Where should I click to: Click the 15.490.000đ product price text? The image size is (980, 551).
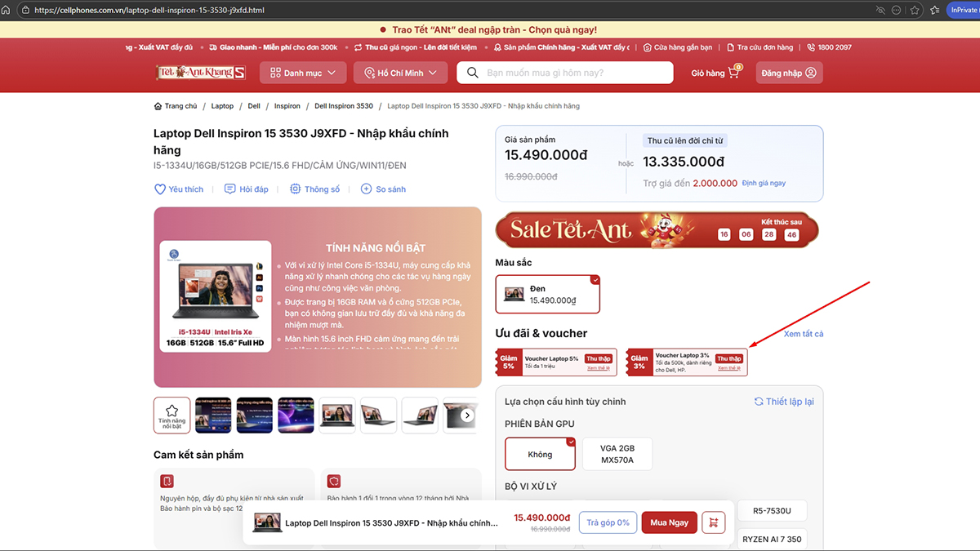coord(546,155)
